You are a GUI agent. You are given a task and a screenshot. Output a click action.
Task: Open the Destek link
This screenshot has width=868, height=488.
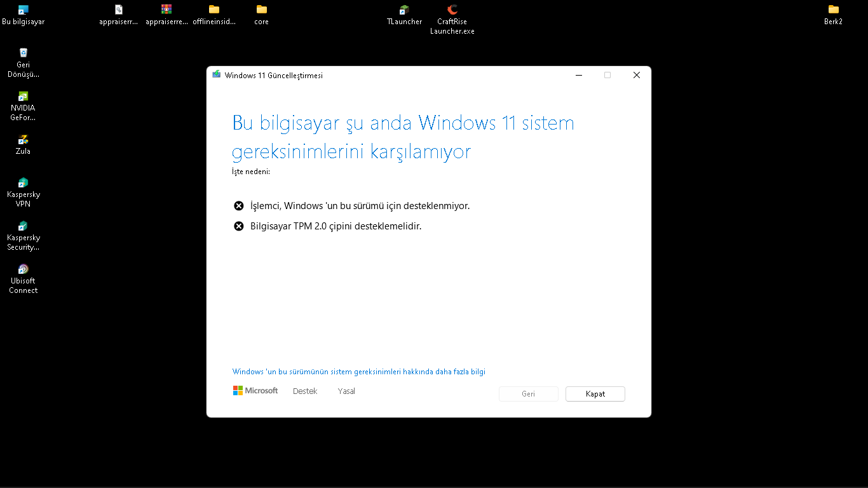(305, 391)
